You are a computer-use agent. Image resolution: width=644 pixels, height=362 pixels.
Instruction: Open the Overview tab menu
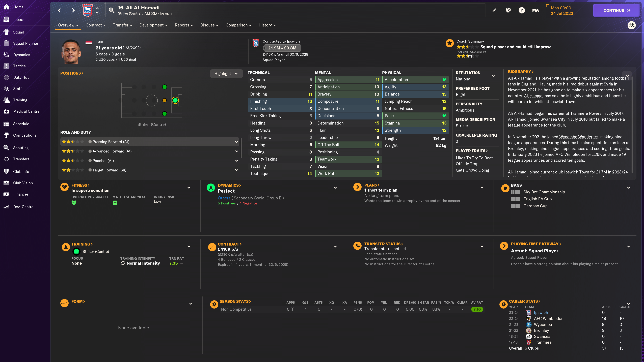coord(68,25)
